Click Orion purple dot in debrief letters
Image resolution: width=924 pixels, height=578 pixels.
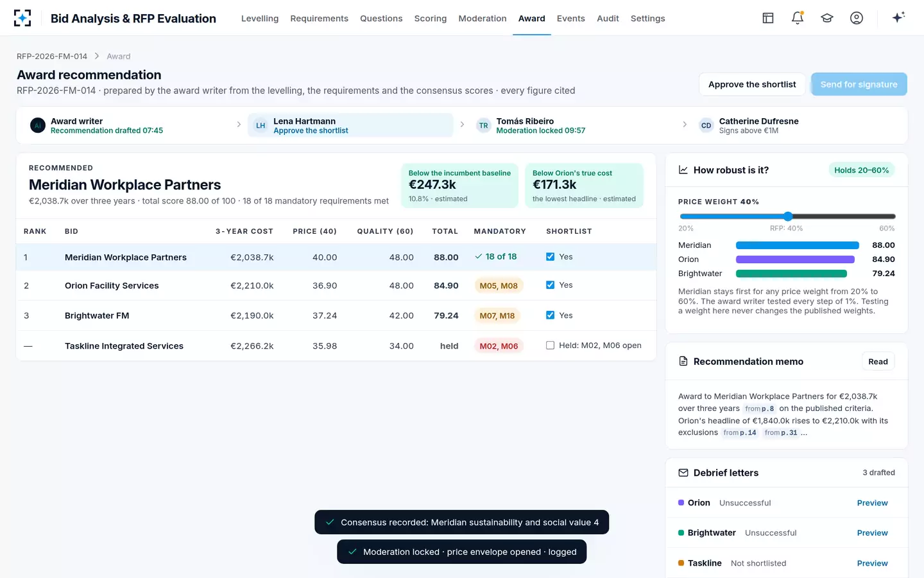(x=681, y=503)
